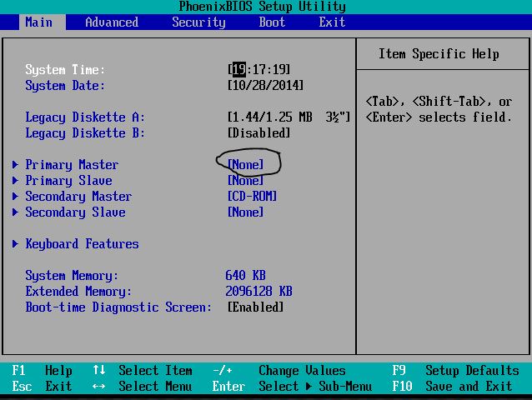Click the Enter Select Sub-Menu hint
The width and height of the screenshot is (532, 400).
tap(292, 386)
